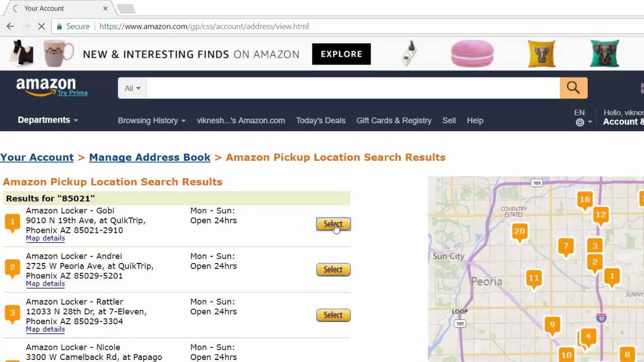The width and height of the screenshot is (644, 362).
Task: Open Map details for Locker Rattler
Action: 45,329
